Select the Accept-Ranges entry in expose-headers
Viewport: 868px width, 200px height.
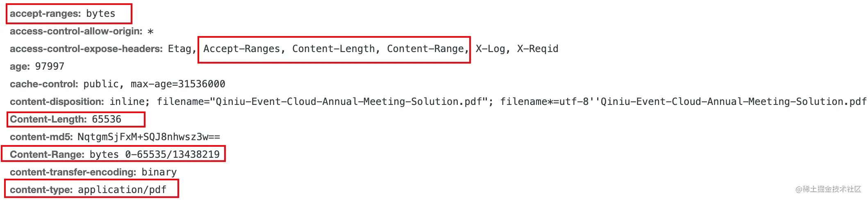(x=242, y=49)
